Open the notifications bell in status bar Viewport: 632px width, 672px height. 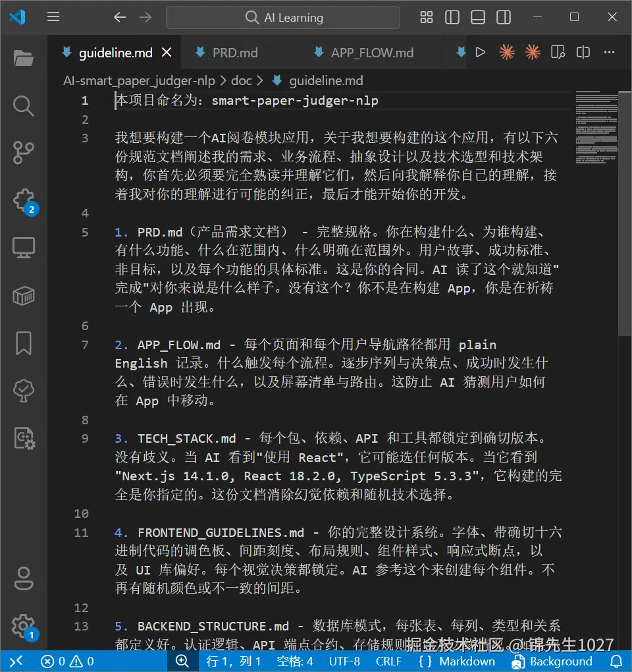615,661
